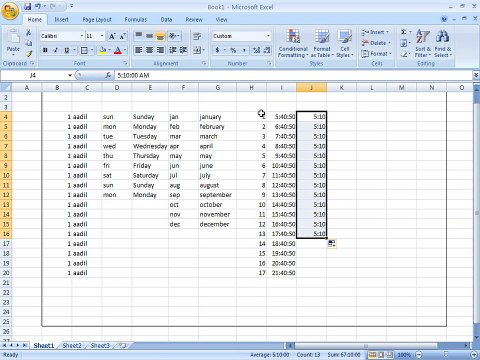Viewport: 480px width, 360px height.
Task: Align cell text to the left
Action: (139, 50)
